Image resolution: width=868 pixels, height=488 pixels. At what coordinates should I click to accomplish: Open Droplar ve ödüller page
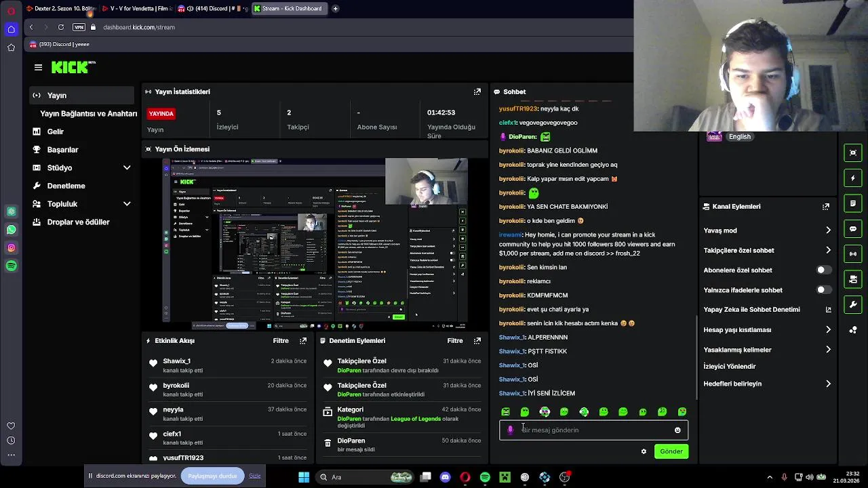[78, 222]
